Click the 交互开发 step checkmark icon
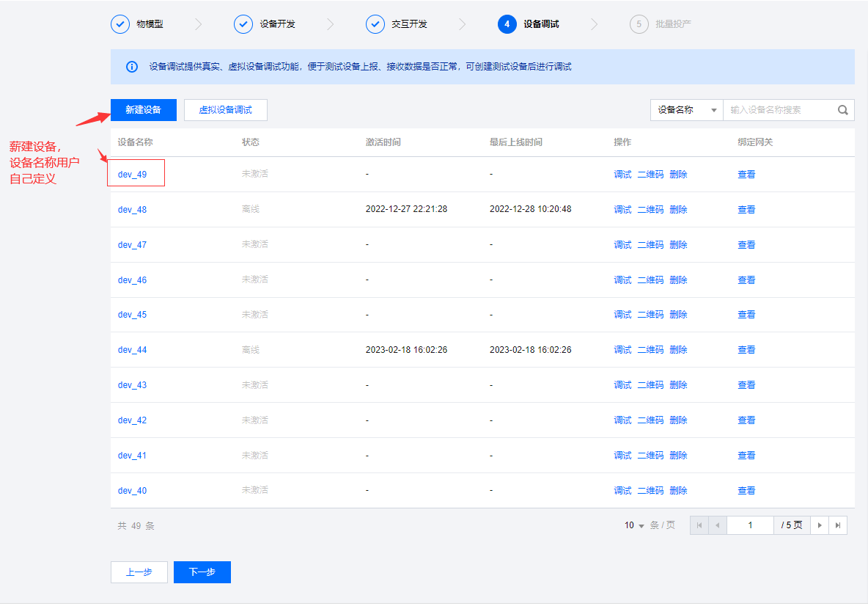 375,24
